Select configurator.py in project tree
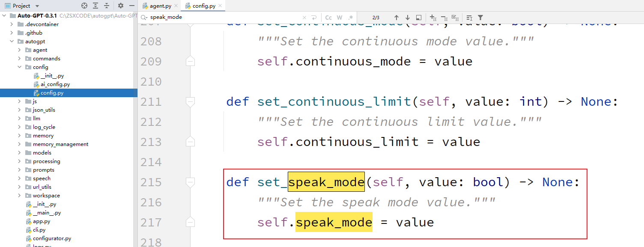Image resolution: width=644 pixels, height=247 pixels. (52, 238)
